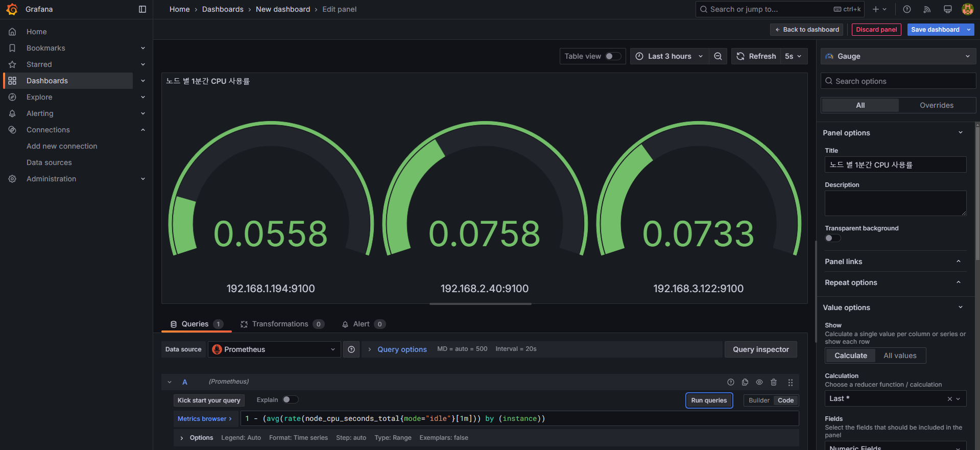Open Query inspector
980x450 pixels.
point(761,349)
